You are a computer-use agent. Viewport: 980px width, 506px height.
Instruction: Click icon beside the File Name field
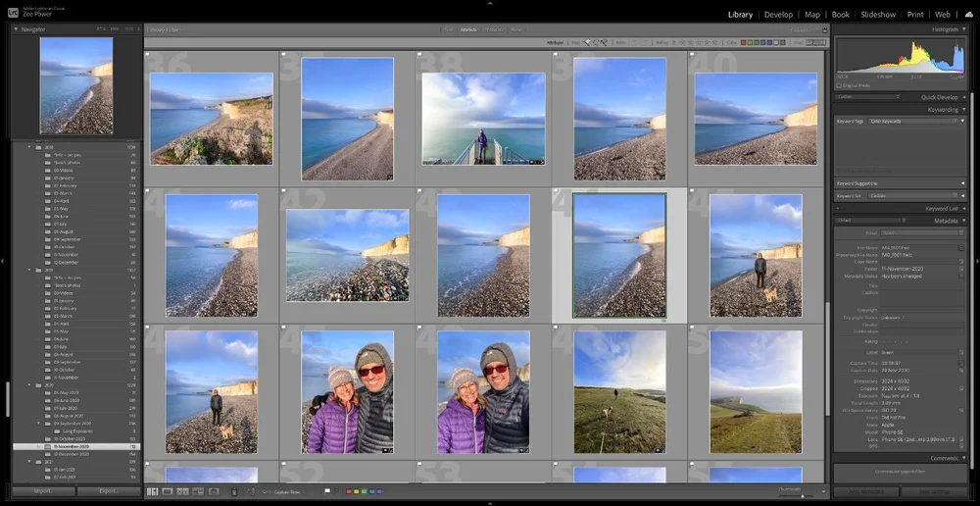click(961, 248)
